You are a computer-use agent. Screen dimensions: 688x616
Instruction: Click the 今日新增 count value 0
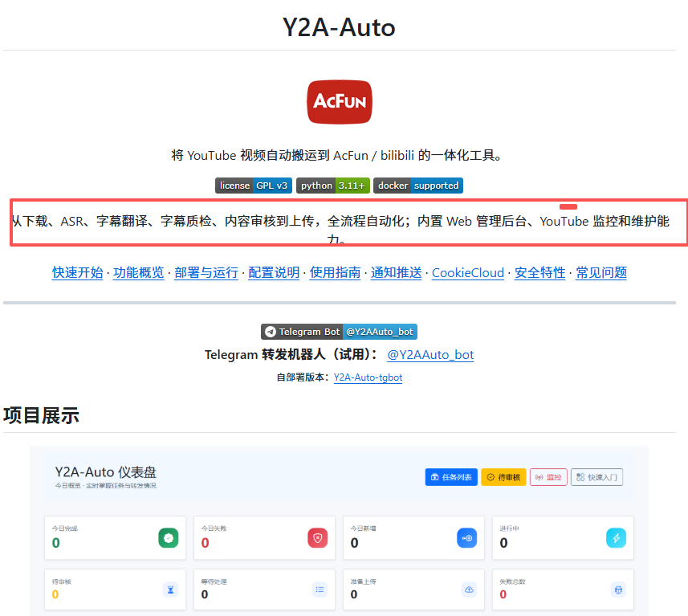tap(354, 543)
